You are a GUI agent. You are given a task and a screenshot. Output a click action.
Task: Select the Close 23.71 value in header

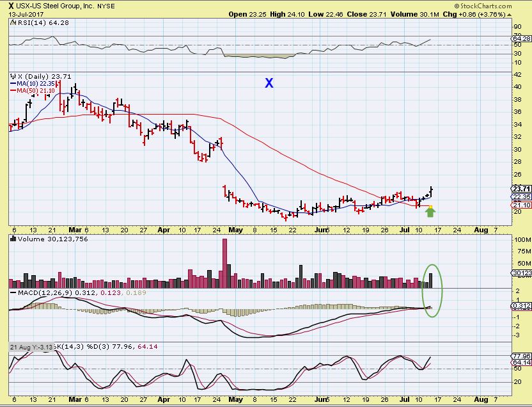tap(367, 14)
